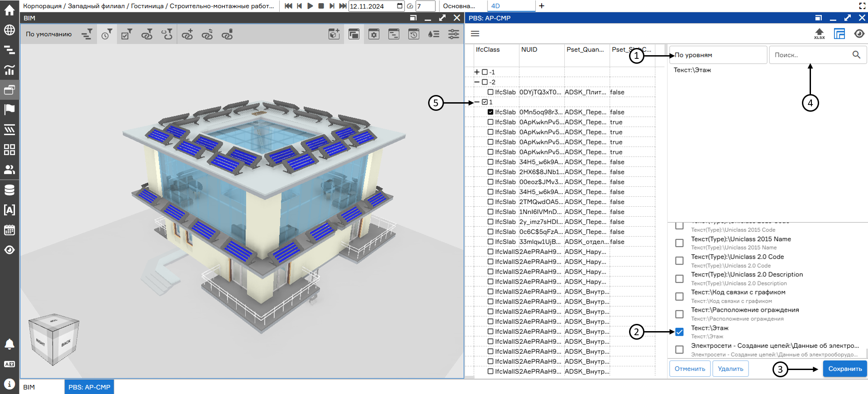Open the notifications bell icon
Image resolution: width=868 pixels, height=394 pixels.
point(10,344)
